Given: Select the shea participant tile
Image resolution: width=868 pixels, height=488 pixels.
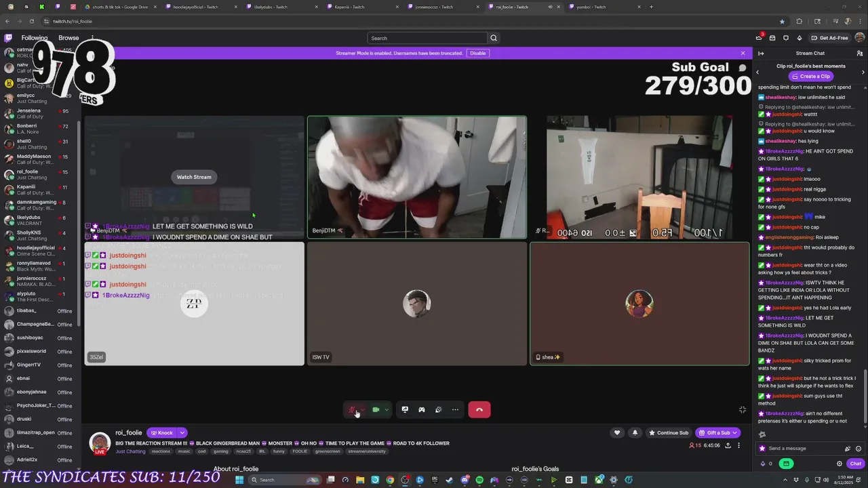Looking at the screenshot, I should click(639, 304).
